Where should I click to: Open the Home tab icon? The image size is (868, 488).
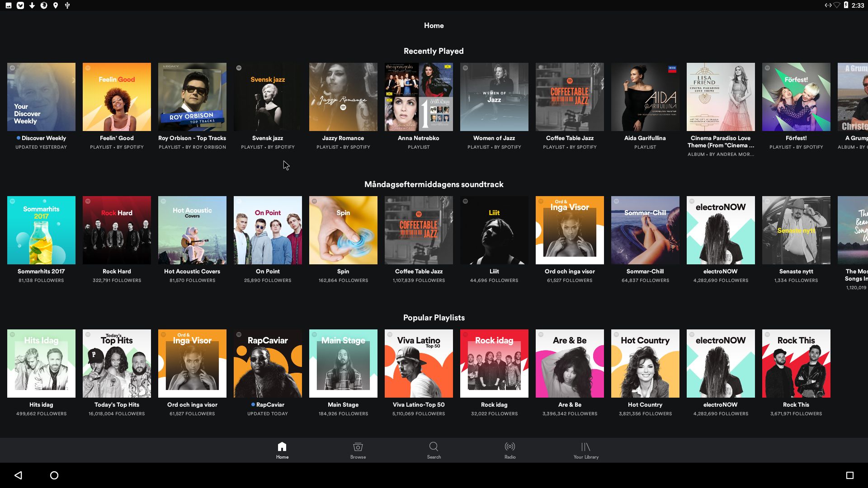click(x=282, y=446)
